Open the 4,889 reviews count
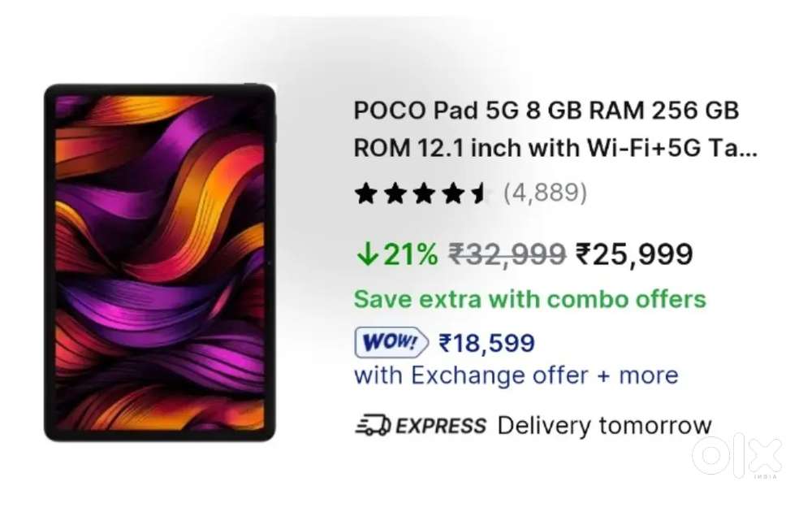This screenshot has width=812, height=512. click(545, 193)
